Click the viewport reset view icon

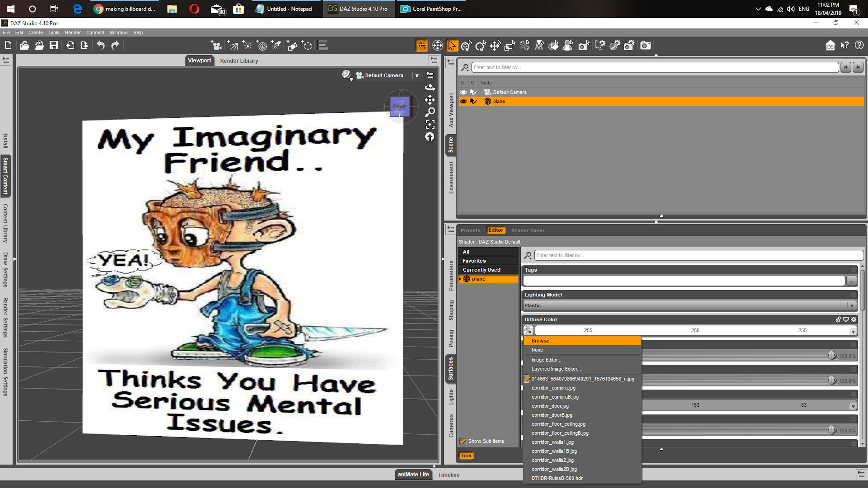(x=430, y=137)
